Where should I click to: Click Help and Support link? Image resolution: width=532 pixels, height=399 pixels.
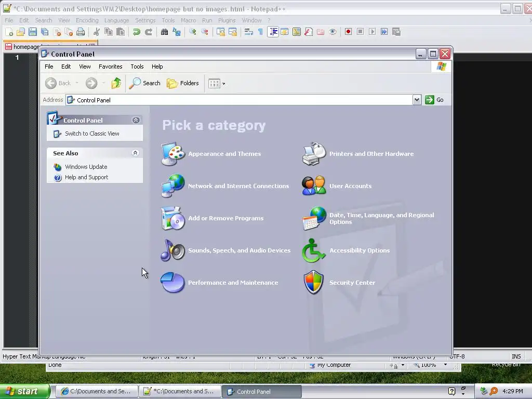coord(86,177)
